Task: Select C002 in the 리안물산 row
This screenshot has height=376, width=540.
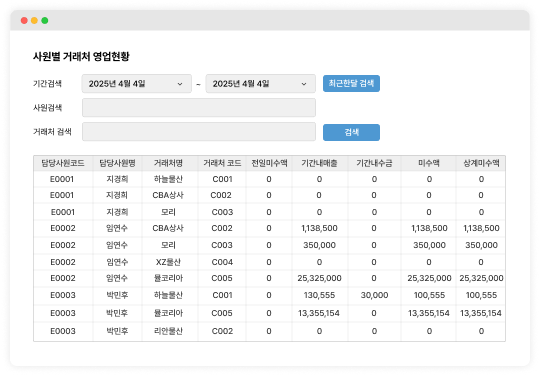Action: tap(222, 331)
